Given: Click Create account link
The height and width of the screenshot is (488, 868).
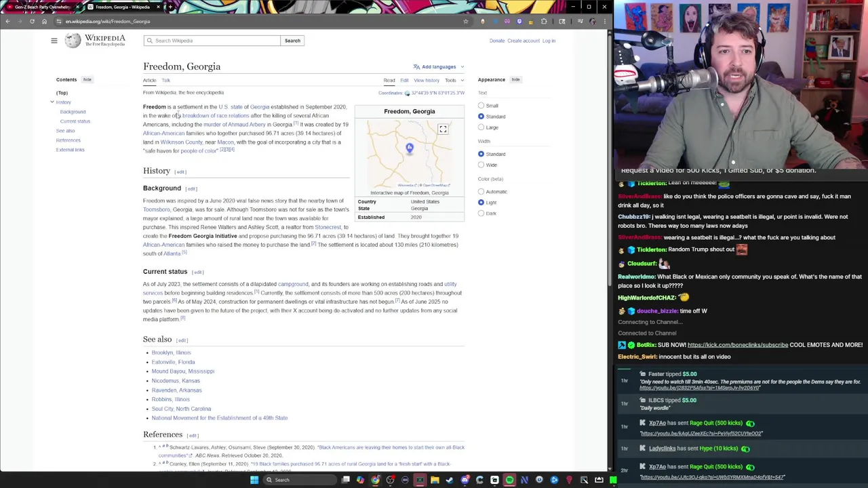Looking at the screenshot, I should [x=524, y=41].
